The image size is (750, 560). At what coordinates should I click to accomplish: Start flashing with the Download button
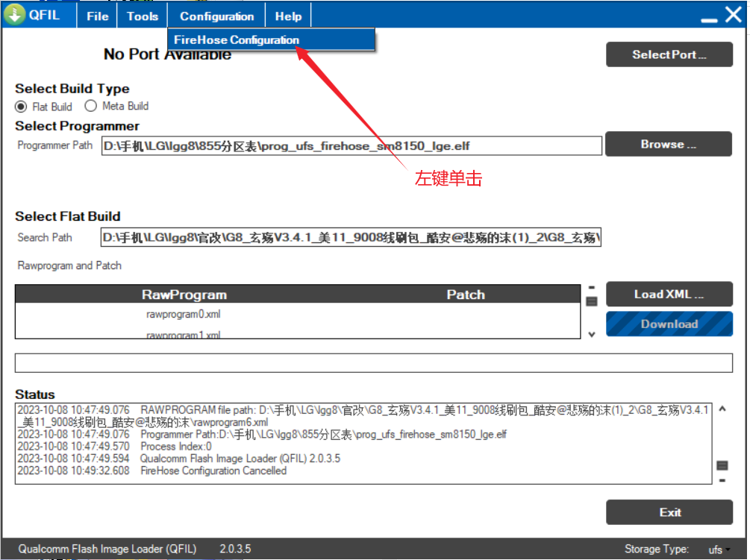click(x=668, y=324)
